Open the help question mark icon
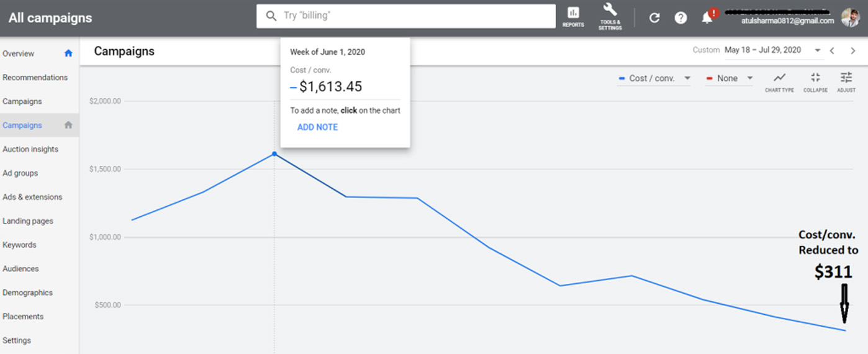 [680, 17]
